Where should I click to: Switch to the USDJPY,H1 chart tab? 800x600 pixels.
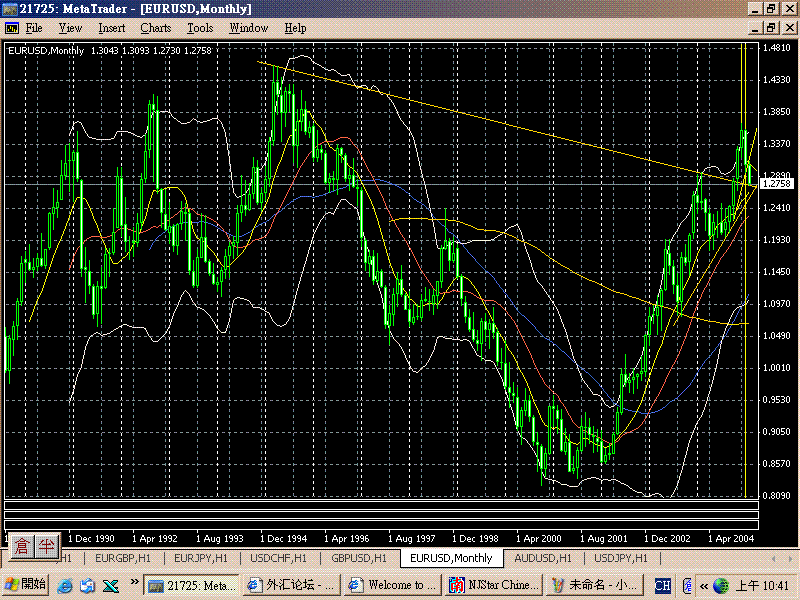[620, 559]
